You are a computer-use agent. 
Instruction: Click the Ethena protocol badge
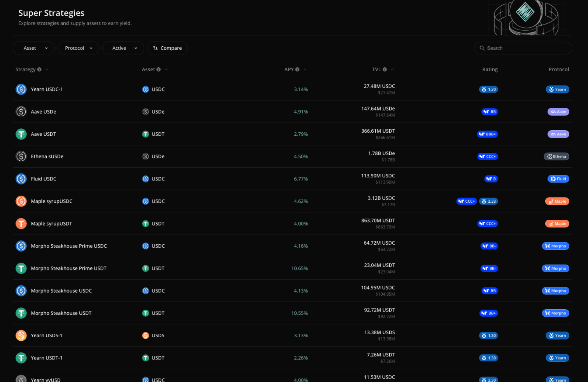pos(556,156)
